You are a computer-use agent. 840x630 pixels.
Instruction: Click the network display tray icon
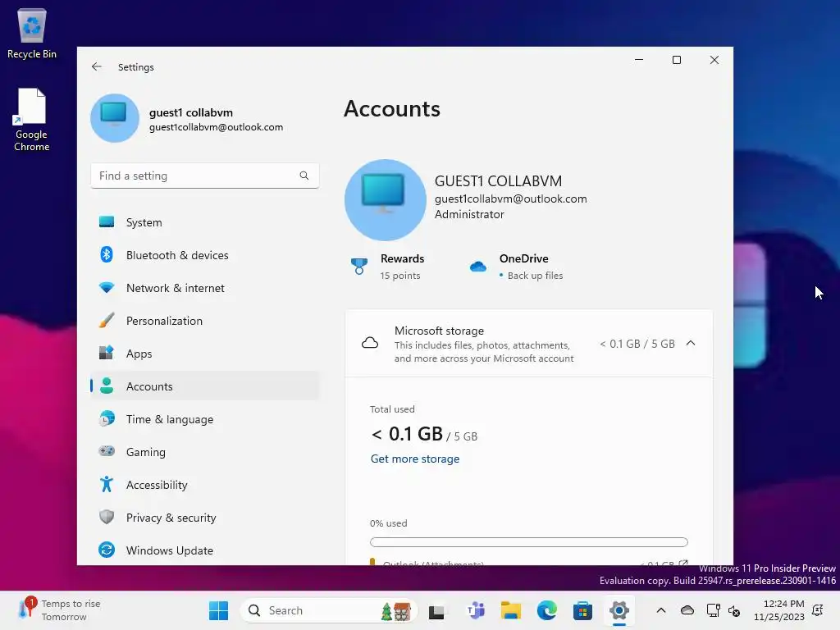click(x=713, y=610)
